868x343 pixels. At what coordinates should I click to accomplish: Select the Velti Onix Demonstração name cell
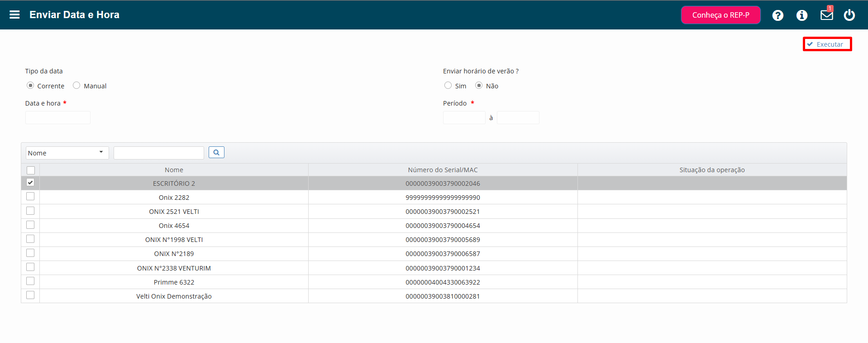click(x=174, y=296)
